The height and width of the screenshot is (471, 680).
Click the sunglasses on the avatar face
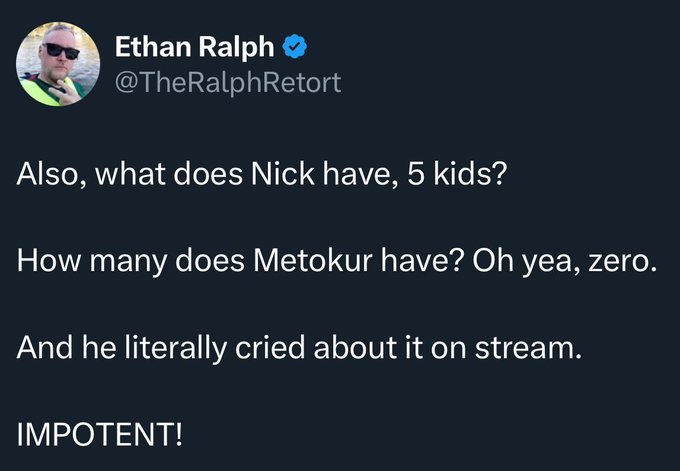[62, 50]
